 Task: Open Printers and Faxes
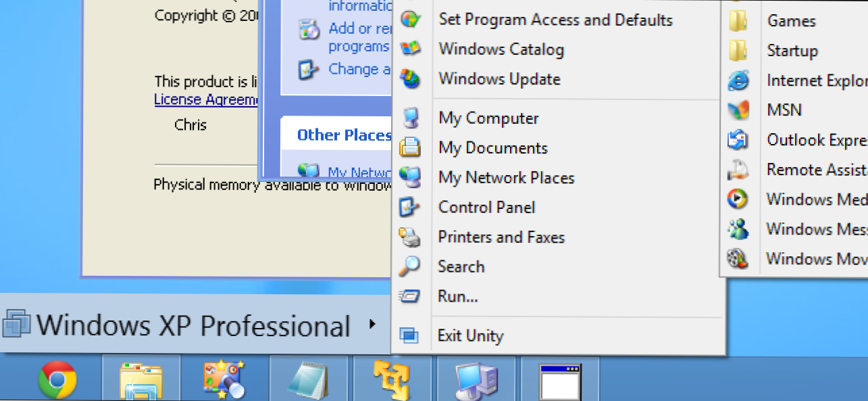(x=501, y=237)
